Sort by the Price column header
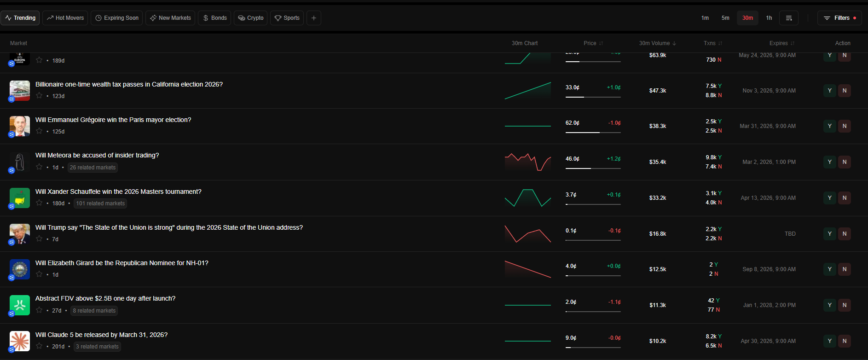This screenshot has width=868, height=360. tap(593, 43)
